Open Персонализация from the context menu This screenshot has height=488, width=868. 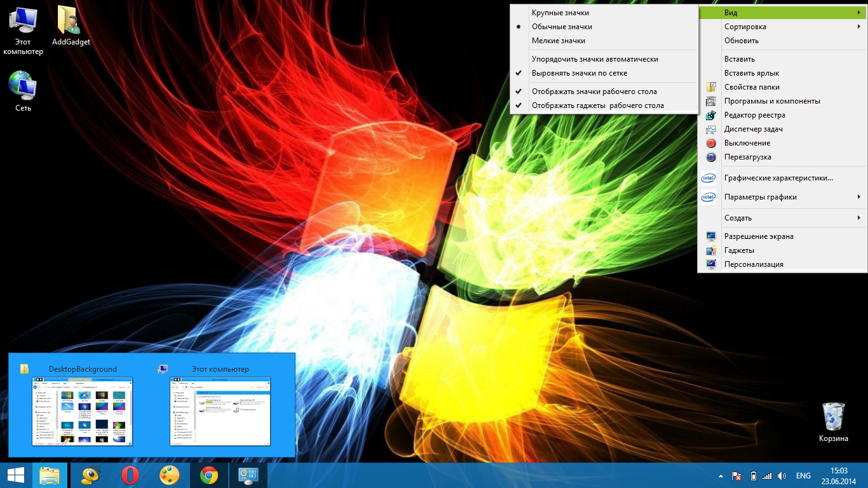[x=782, y=264]
